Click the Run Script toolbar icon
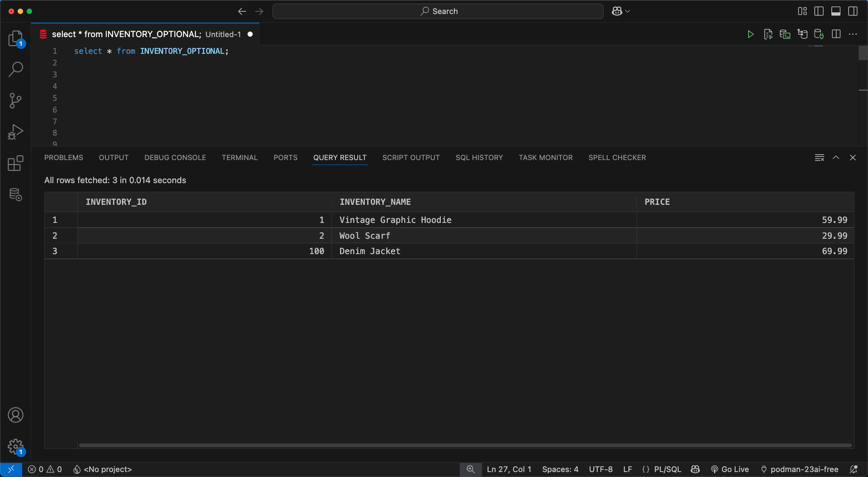Screen dimensions: 868x477 click(768, 34)
